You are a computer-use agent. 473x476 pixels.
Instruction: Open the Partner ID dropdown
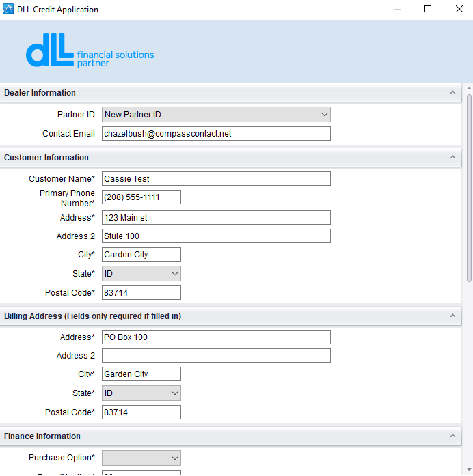(x=216, y=115)
